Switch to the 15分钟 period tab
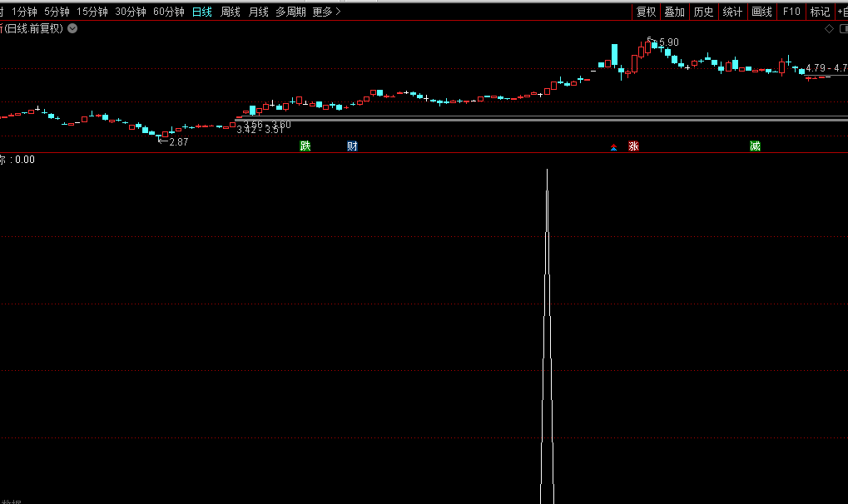 tap(92, 12)
